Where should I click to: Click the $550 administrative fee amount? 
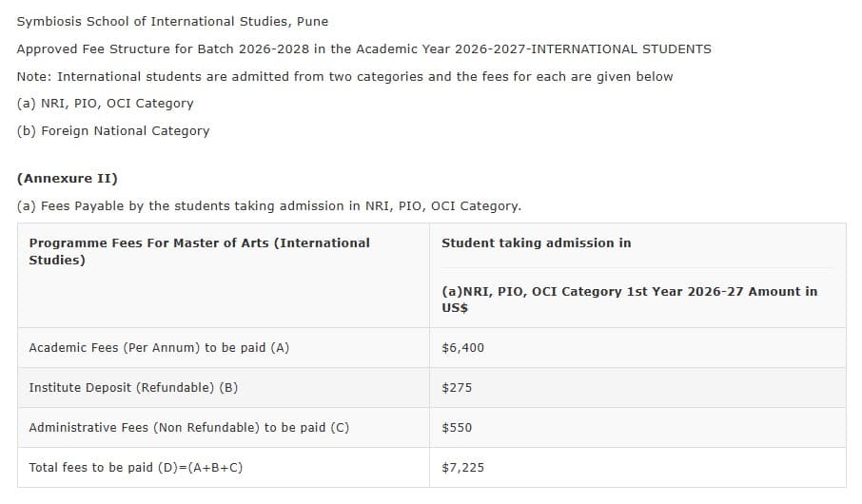(457, 428)
